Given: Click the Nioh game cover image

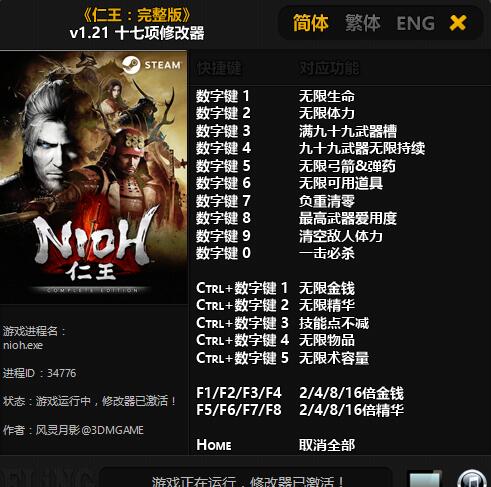Looking at the screenshot, I should (93, 177).
